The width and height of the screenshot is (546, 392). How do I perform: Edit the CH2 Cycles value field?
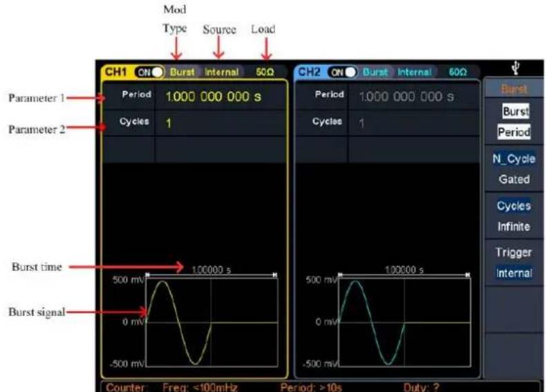click(414, 123)
